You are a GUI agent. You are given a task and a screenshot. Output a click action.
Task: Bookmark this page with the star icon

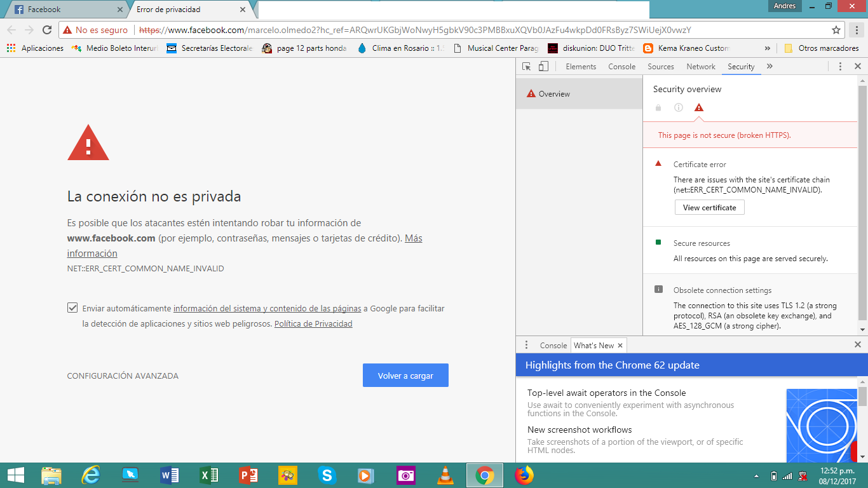[836, 30]
